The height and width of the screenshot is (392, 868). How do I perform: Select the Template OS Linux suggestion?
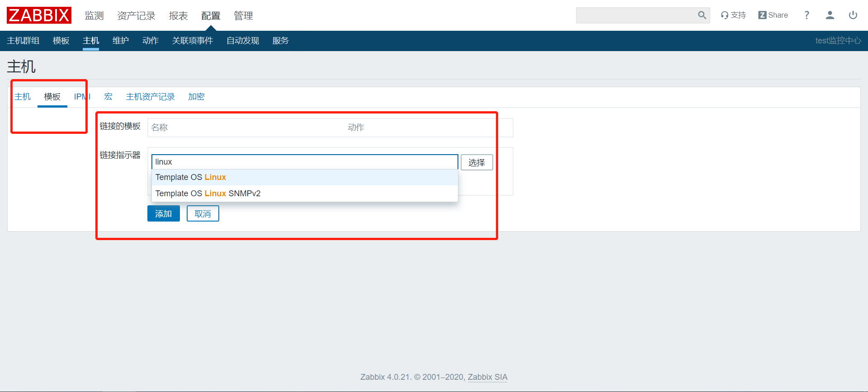coord(305,177)
